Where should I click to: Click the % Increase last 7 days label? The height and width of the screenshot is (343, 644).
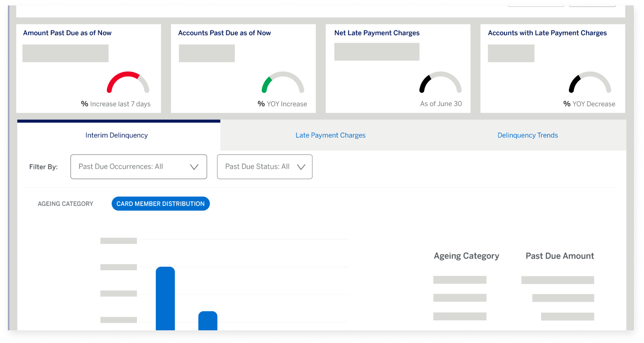116,103
